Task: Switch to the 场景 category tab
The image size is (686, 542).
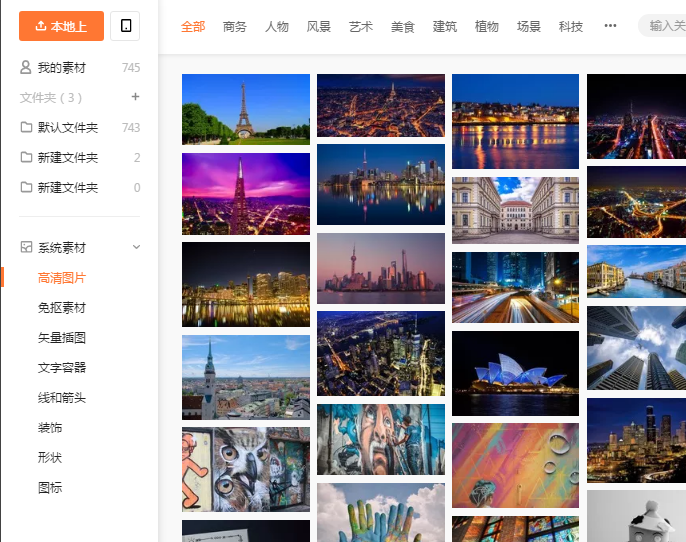Action: [x=529, y=27]
